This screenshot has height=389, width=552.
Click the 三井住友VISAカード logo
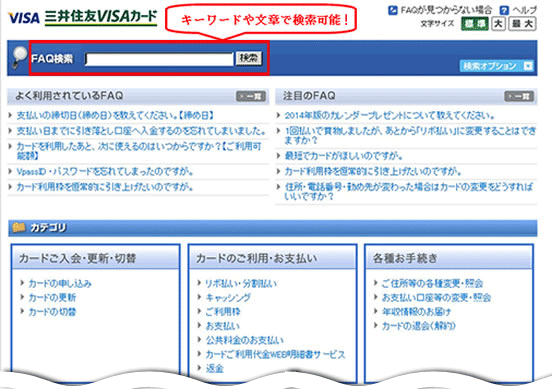101,17
